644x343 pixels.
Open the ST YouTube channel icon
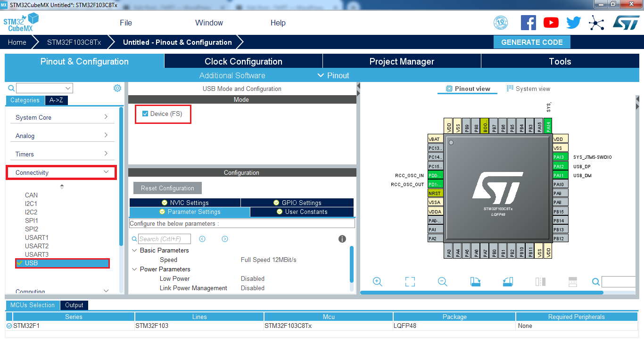(551, 23)
